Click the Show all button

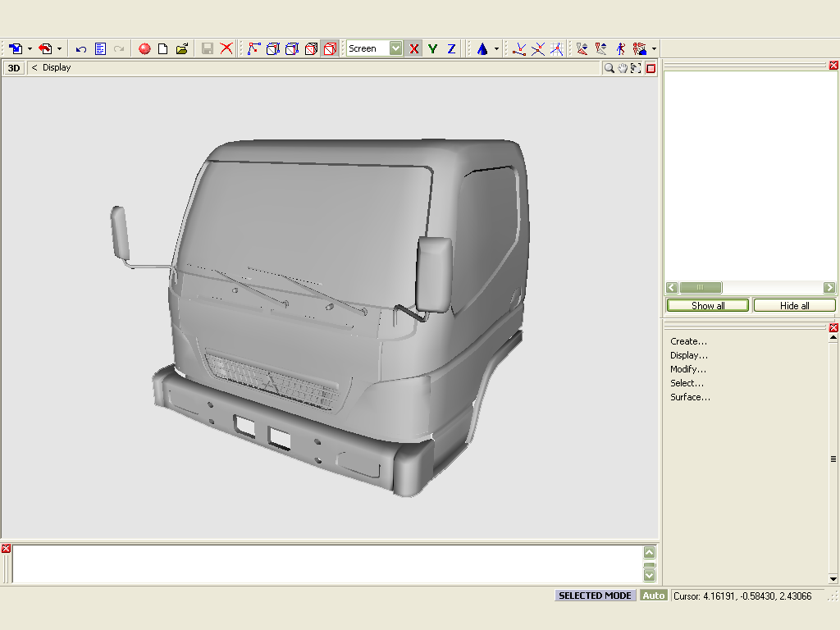(x=708, y=305)
